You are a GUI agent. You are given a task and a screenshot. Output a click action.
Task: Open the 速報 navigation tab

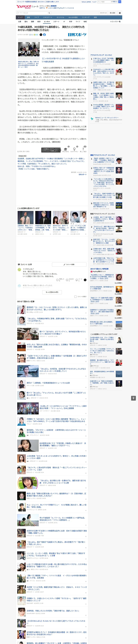(28, 17)
